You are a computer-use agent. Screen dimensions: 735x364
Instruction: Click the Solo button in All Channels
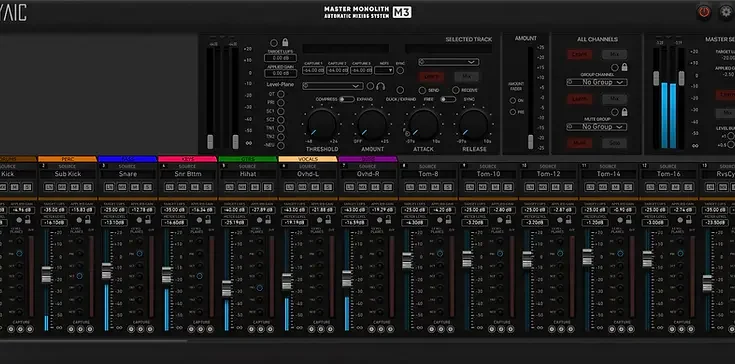(x=615, y=143)
